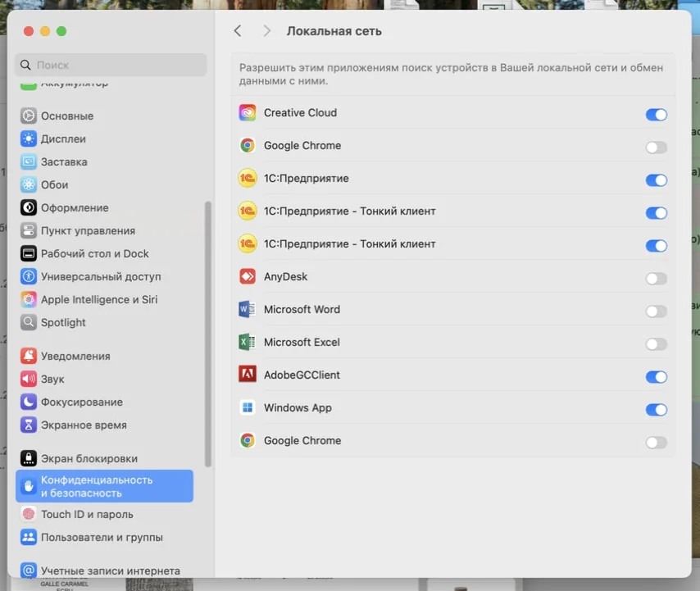Click the Creative Cloud app icon
Viewport: 700px width, 591px height.
pos(248,112)
